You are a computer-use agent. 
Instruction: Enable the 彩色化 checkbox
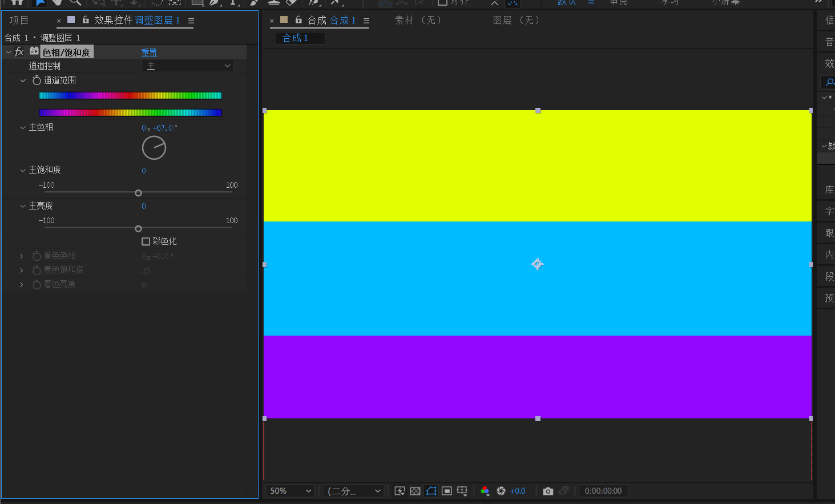(x=146, y=241)
